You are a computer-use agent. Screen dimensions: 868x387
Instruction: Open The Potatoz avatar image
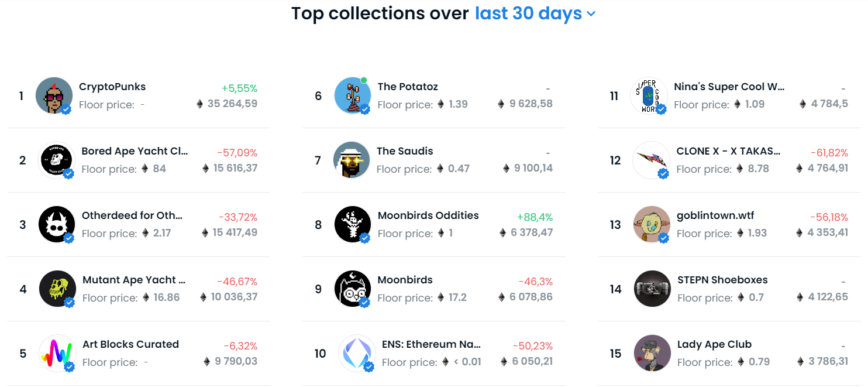point(353,95)
